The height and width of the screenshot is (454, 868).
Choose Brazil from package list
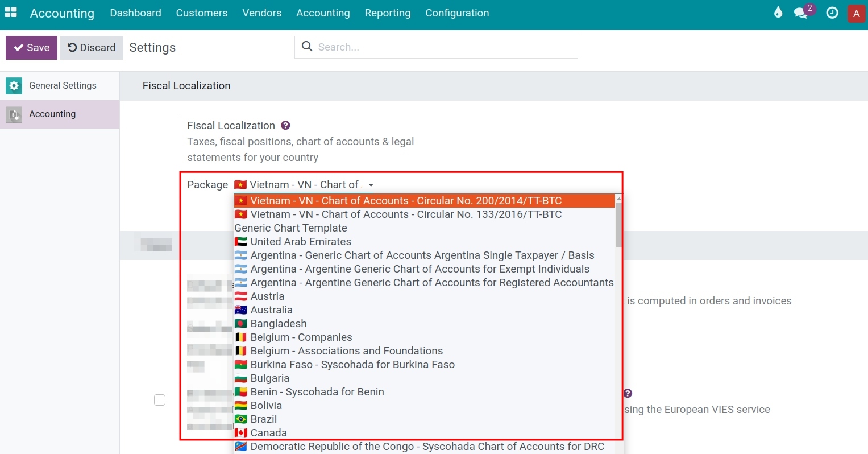point(425,419)
